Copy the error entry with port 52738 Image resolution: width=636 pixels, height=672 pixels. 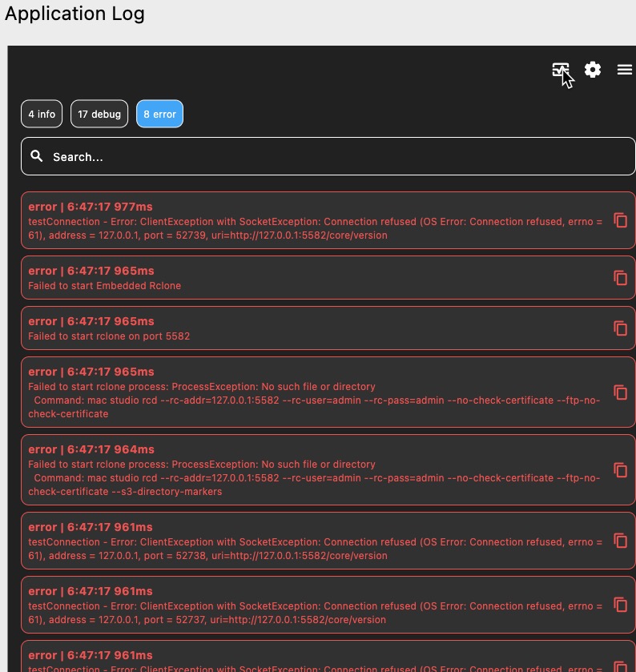pos(620,541)
